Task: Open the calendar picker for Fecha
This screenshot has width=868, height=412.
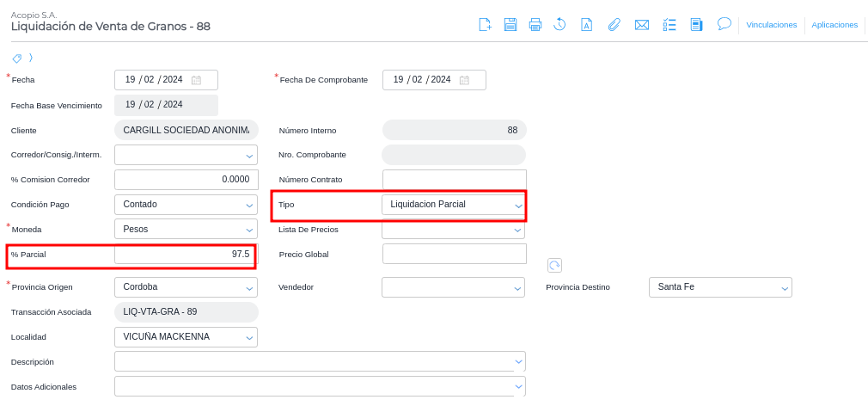Action: [x=196, y=80]
